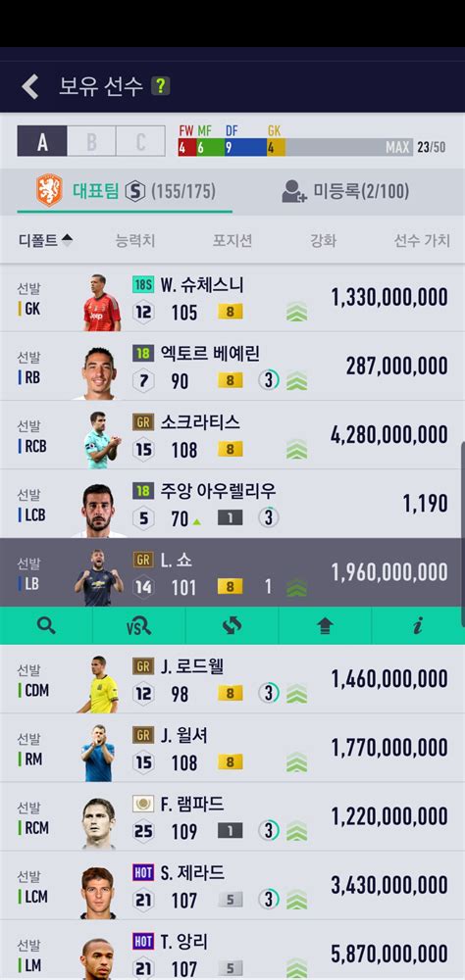Select the F. 램파드 player row
Screen dimensions: 465x980
tap(232, 816)
